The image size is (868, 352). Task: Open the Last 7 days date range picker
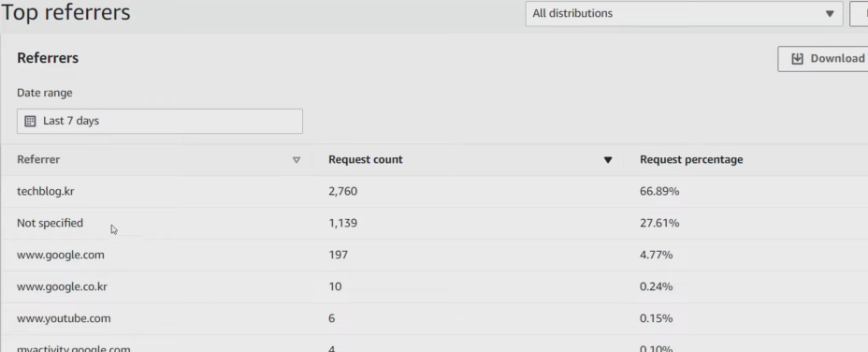pos(160,121)
